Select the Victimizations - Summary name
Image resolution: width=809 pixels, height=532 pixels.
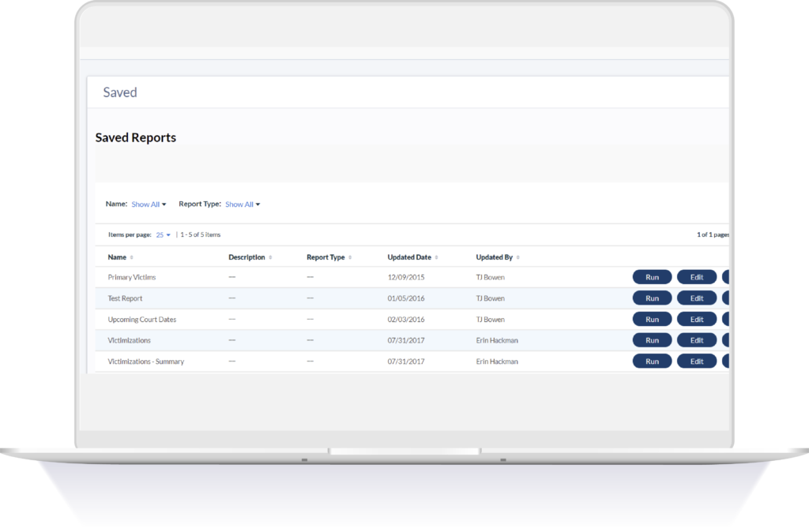(x=146, y=362)
